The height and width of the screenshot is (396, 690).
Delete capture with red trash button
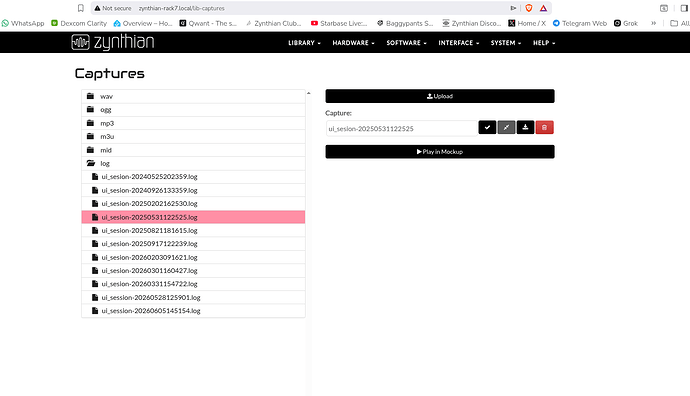(x=544, y=128)
